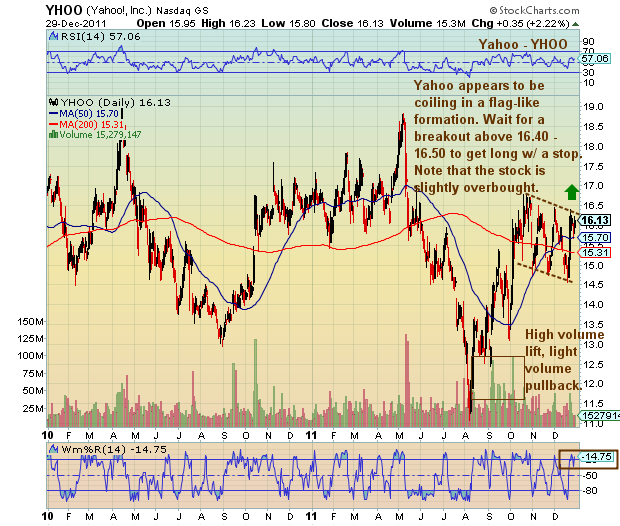620x526 pixels.
Task: Click the Yahoo - YHOO chart title
Action: point(523,44)
